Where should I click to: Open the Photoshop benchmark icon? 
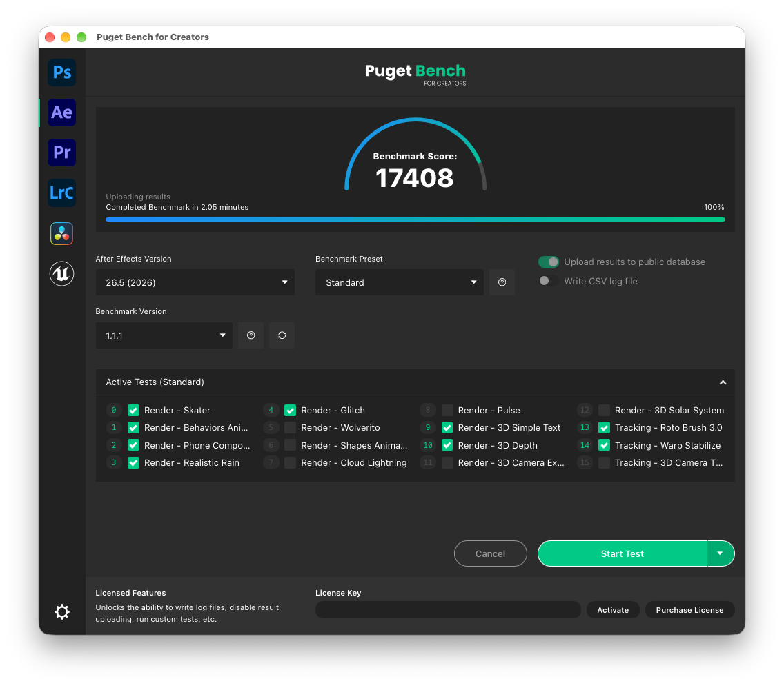62,72
